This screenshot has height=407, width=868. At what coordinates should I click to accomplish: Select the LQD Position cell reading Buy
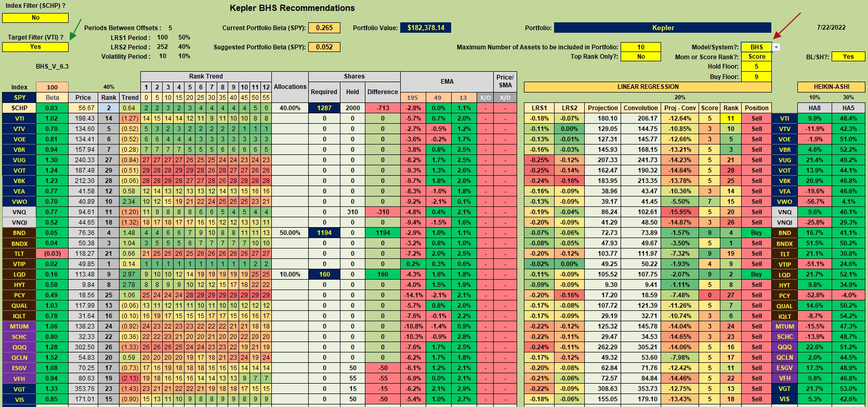[756, 274]
